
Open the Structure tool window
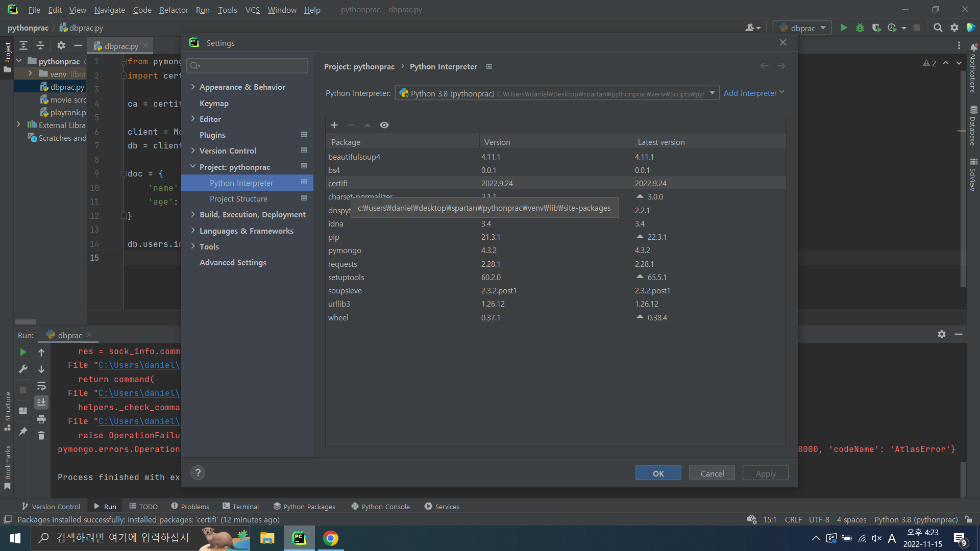8,411
